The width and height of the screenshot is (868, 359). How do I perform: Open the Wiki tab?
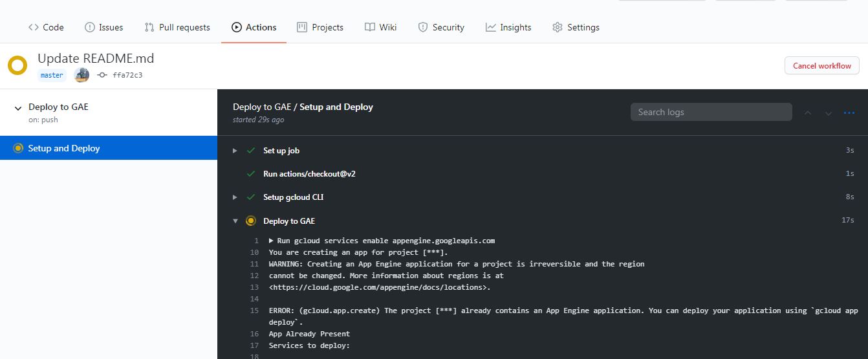[x=380, y=27]
